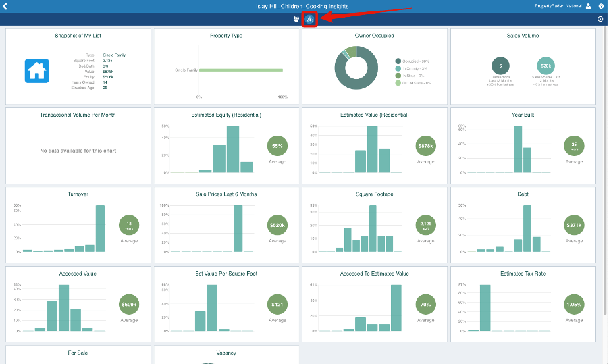Screen dimensions: 609x364
Task: Click the tallest bar in Turnover chart
Action: point(100,228)
